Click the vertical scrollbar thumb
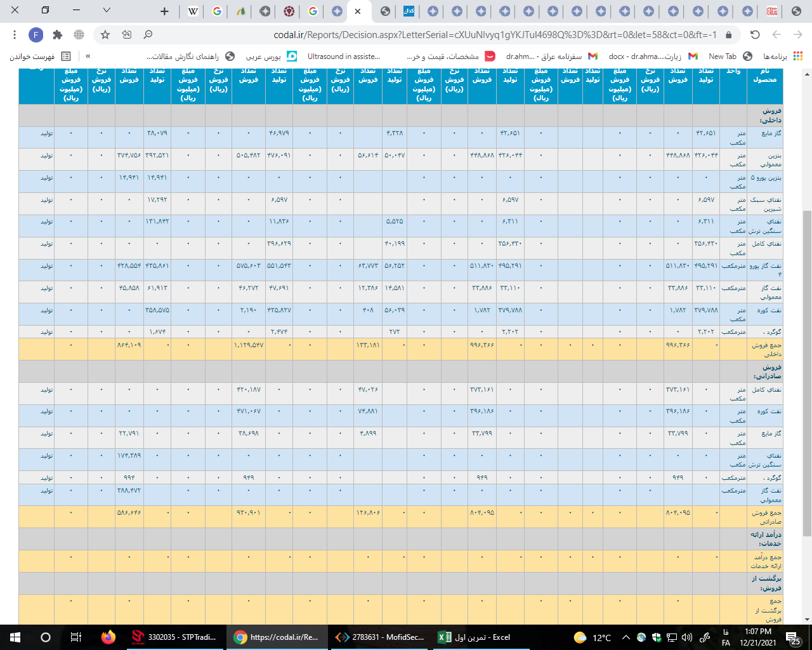The height and width of the screenshot is (650, 812). pyautogui.click(x=807, y=375)
